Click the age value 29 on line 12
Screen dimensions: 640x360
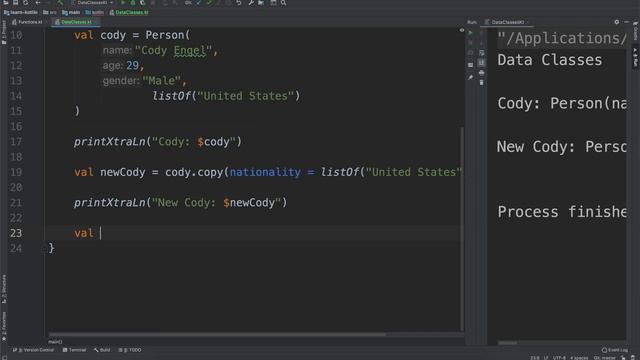[x=132, y=65]
